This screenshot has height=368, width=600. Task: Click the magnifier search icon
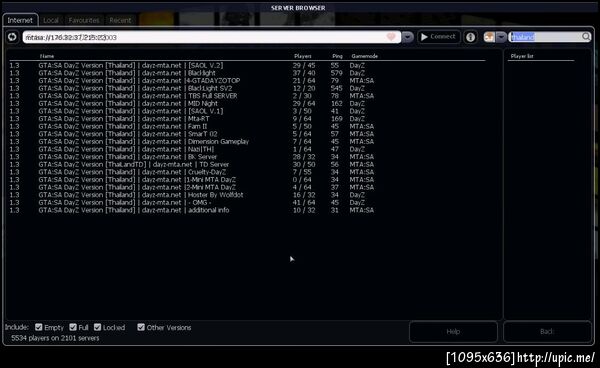(x=586, y=37)
